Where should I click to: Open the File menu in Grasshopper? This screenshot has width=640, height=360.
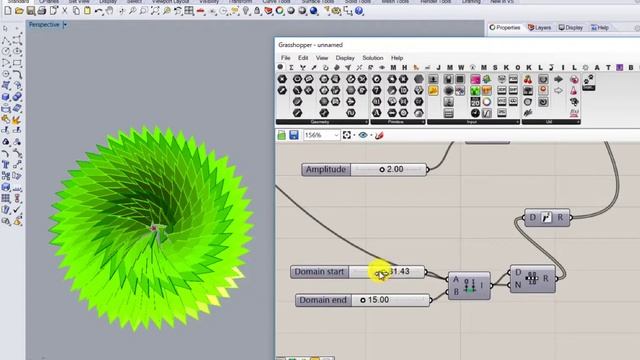click(x=286, y=58)
